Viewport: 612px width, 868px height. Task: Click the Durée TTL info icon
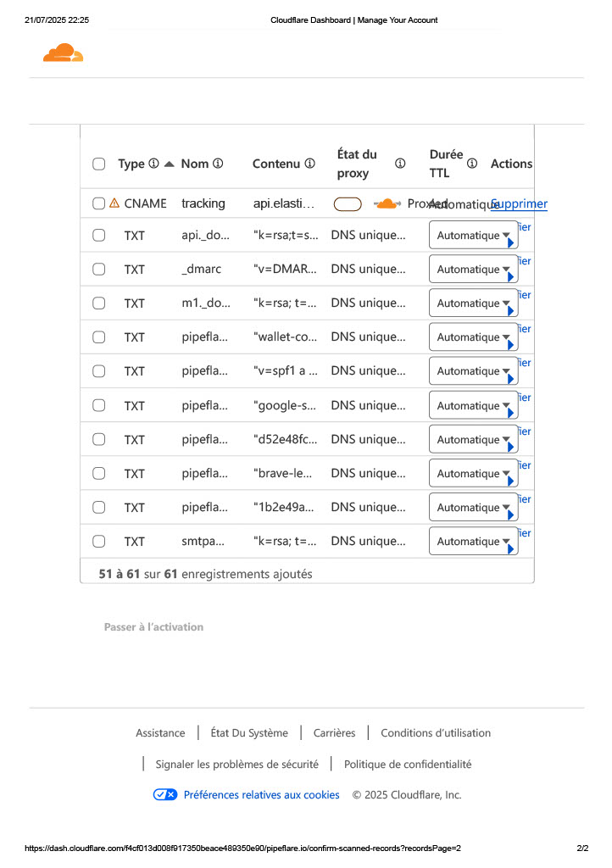[x=472, y=164]
